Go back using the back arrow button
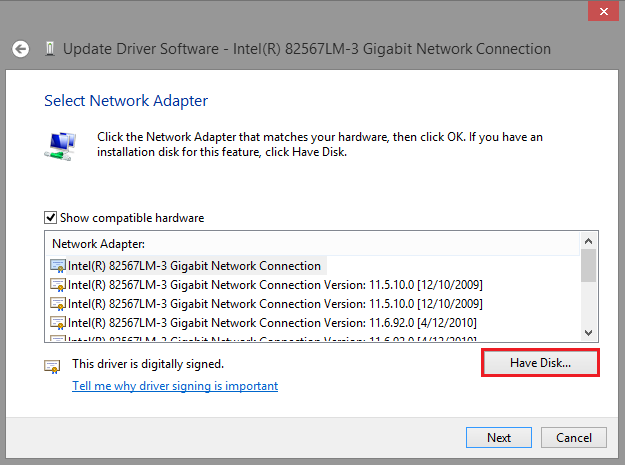625x465 pixels. click(x=20, y=49)
